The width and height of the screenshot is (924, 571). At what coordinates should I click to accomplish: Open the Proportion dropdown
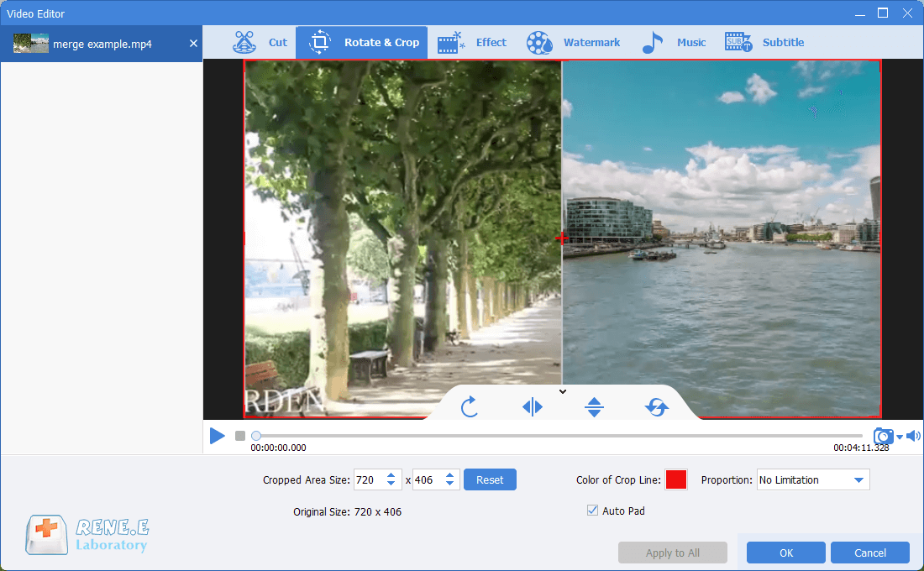point(812,479)
